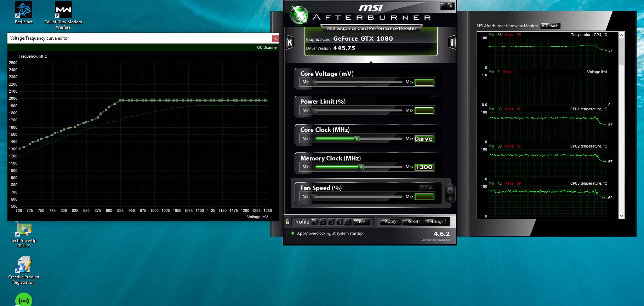Detach the Hardware Monitor panel
The image size is (644, 306).
click(x=550, y=26)
